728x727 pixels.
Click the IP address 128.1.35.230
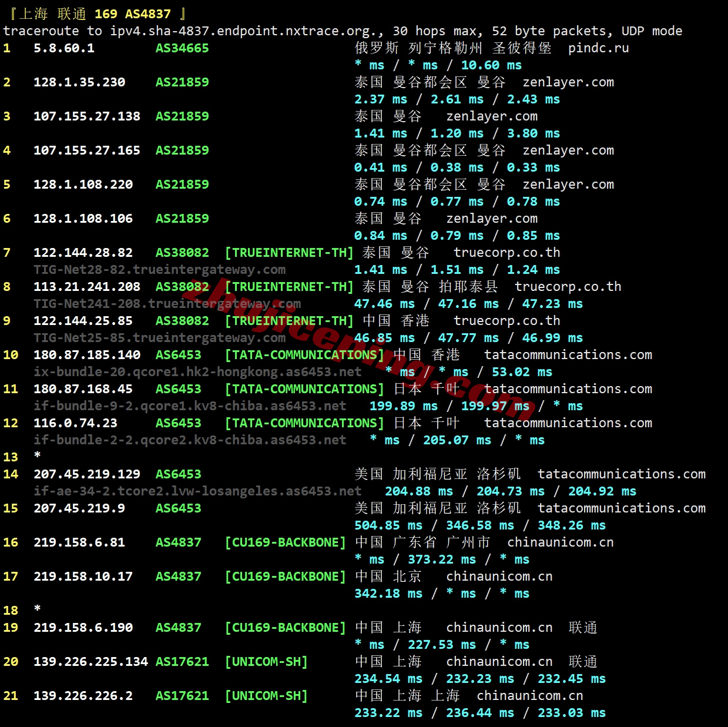[x=79, y=82]
